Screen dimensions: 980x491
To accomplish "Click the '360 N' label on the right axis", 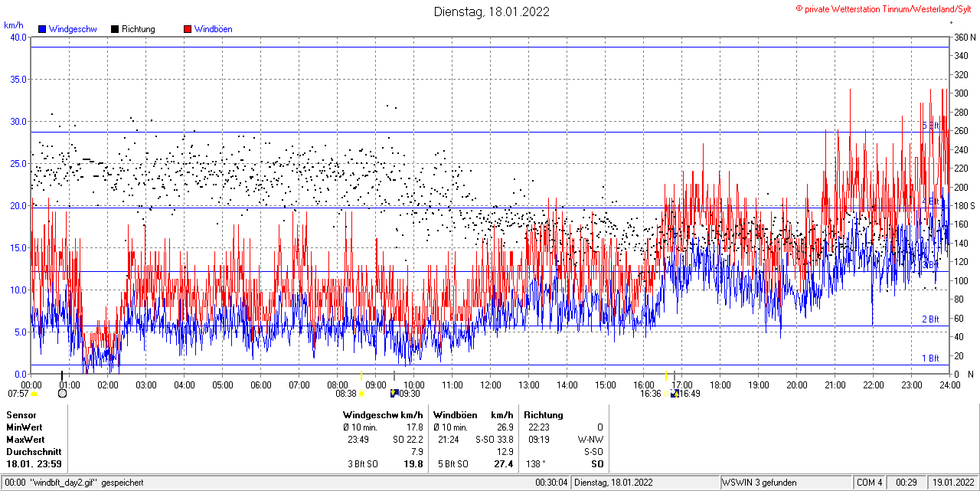I will tap(964, 37).
